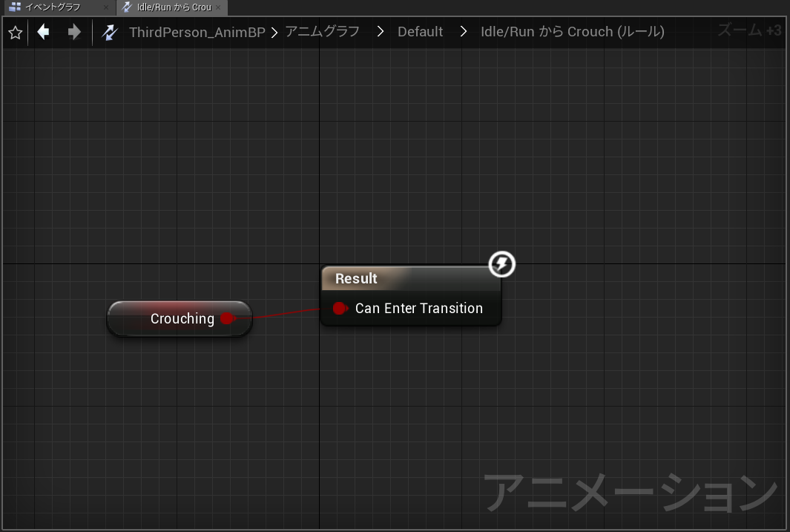Screen dimensions: 790x532
Task: Click the Can Enter Transition input pin
Action: 340,309
